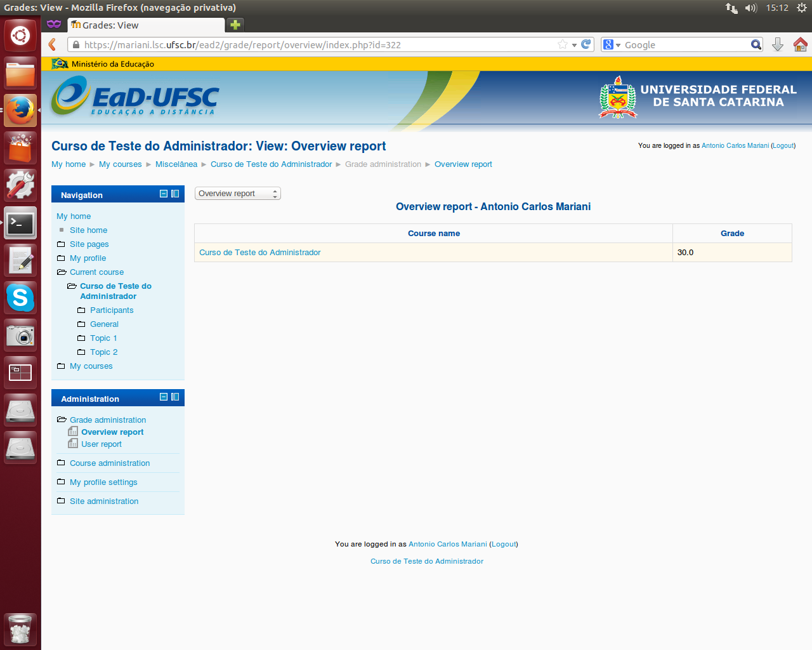Expand the Site administration folder

click(x=61, y=501)
